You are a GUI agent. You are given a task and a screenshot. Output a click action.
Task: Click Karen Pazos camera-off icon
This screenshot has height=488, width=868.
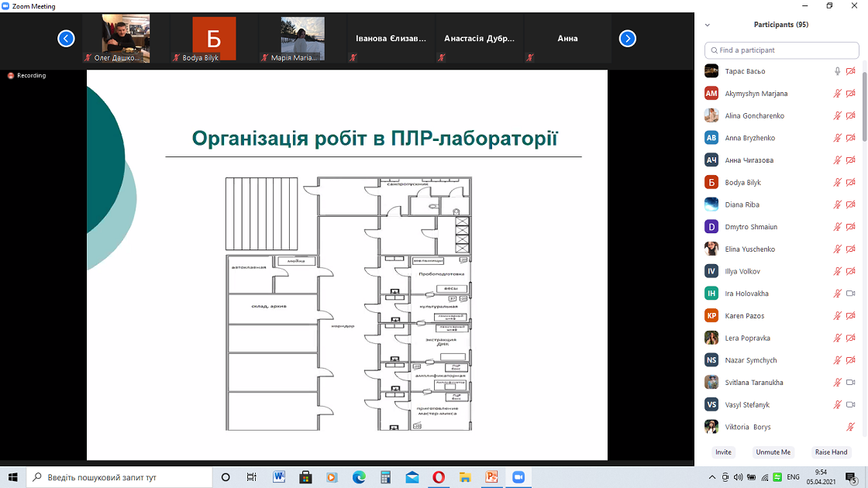851,315
